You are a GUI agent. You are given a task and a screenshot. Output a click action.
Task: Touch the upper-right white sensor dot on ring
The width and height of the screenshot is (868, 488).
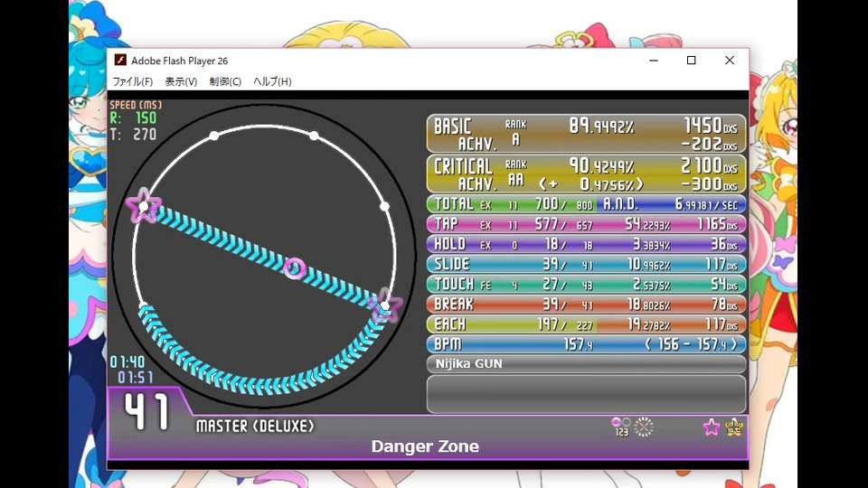click(314, 136)
